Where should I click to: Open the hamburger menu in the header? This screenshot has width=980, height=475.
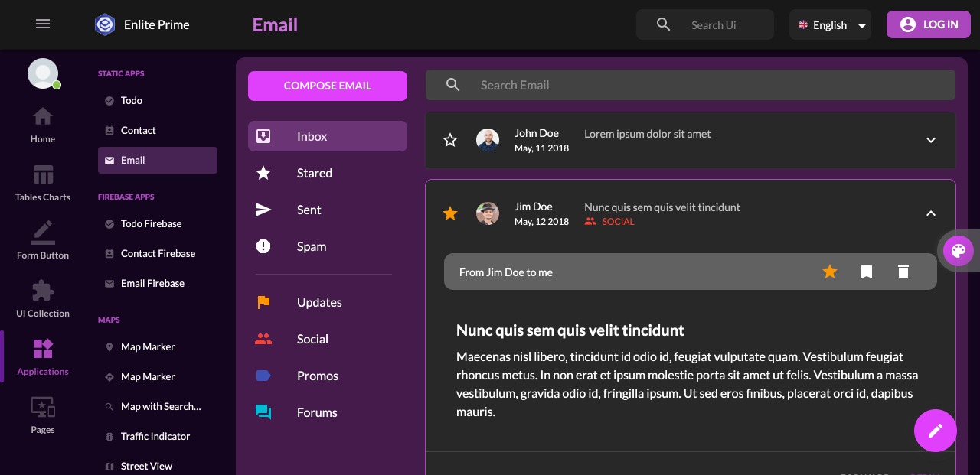tap(43, 24)
